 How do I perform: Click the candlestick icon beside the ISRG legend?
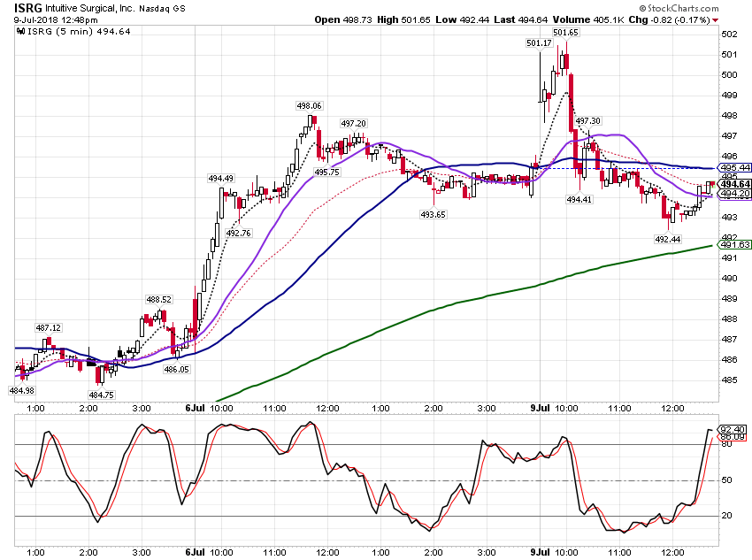[x=20, y=32]
